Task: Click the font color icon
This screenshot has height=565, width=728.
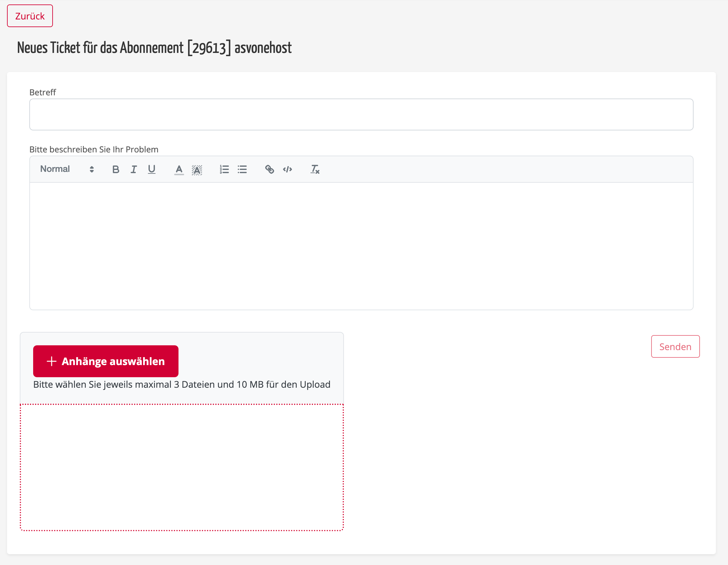Action: pos(179,170)
